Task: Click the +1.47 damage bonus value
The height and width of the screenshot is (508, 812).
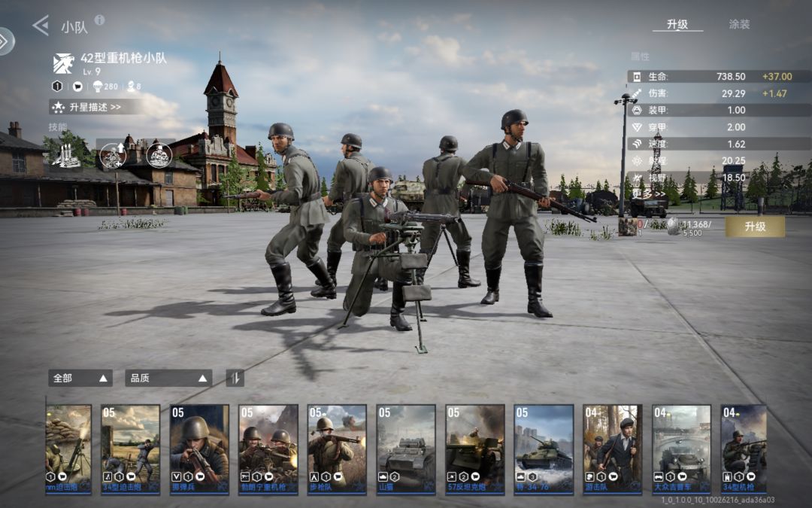Action: [x=774, y=93]
